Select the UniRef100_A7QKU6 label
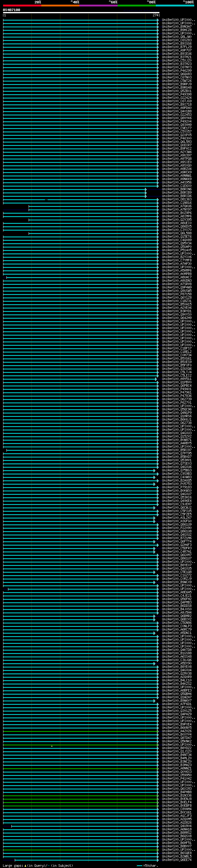197x868 pixels. click(x=177, y=206)
